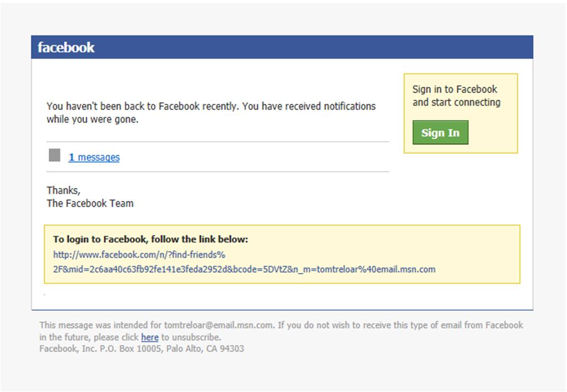Click the "You haven't been back" notification paragraph
Screen dimensions: 567x392
(211, 106)
